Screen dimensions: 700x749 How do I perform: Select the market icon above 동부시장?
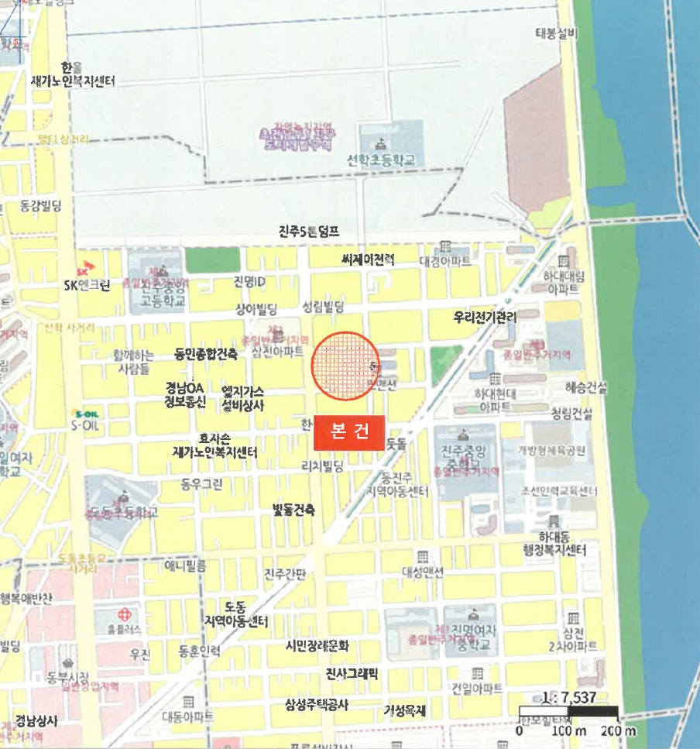point(68,664)
